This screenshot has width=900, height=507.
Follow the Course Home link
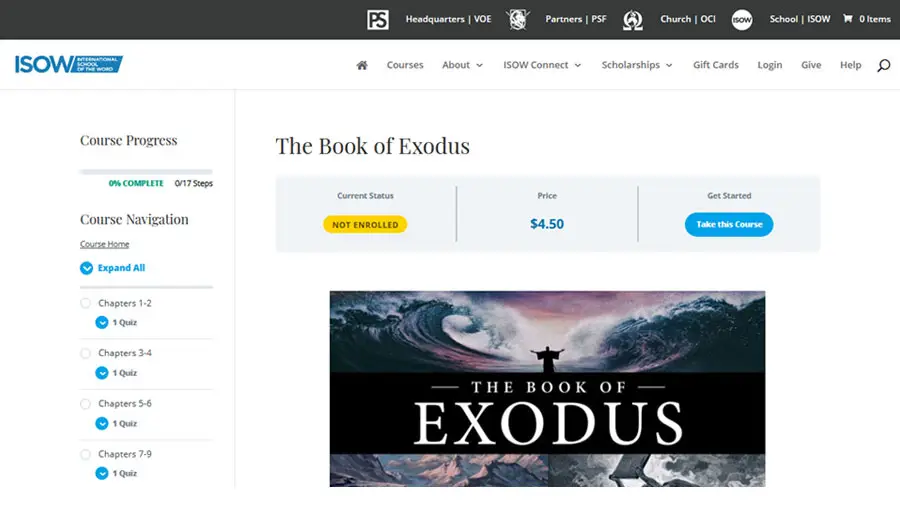click(105, 244)
